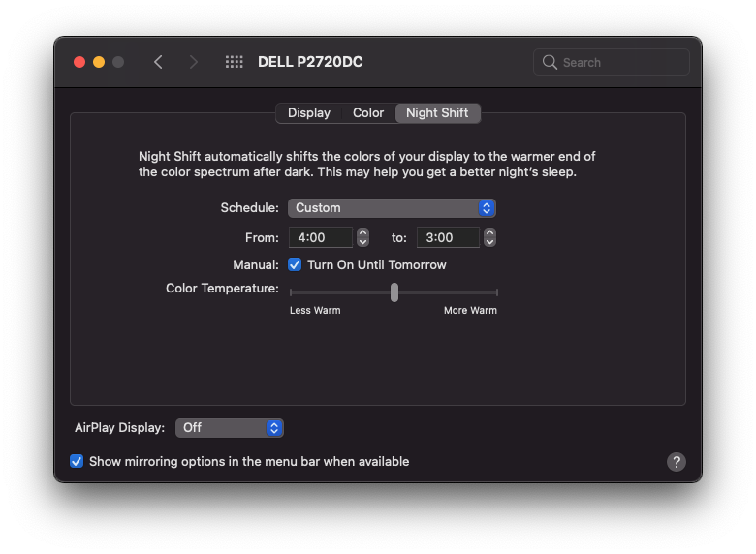Show all preferences grid icon
756x554 pixels.
tap(234, 62)
